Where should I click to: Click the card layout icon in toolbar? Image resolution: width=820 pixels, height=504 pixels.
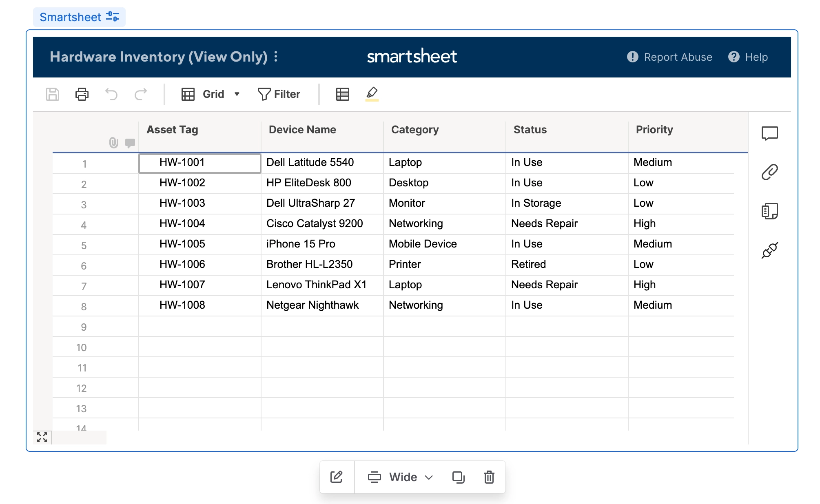[x=343, y=94]
